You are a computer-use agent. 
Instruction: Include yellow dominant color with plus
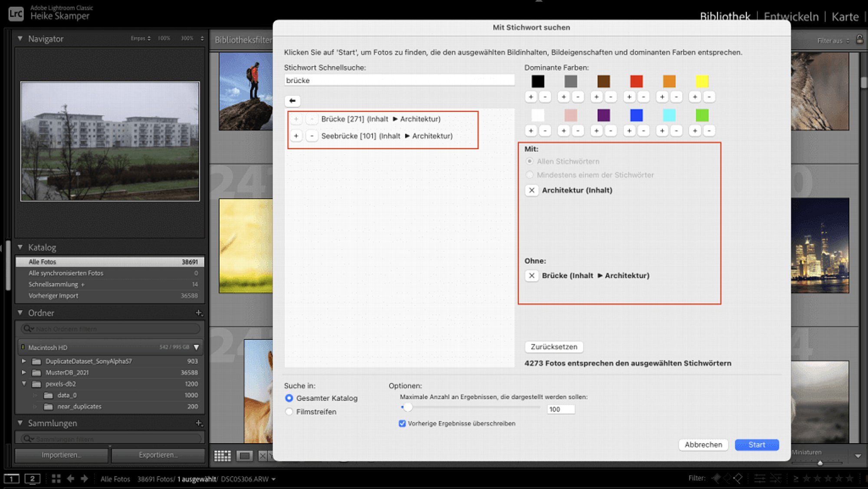tap(695, 97)
